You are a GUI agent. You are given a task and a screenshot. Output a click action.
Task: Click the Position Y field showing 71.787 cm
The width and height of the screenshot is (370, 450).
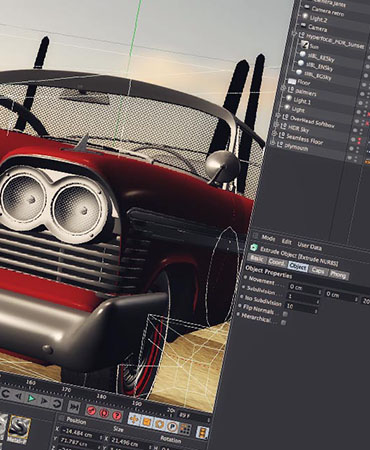(x=79, y=442)
